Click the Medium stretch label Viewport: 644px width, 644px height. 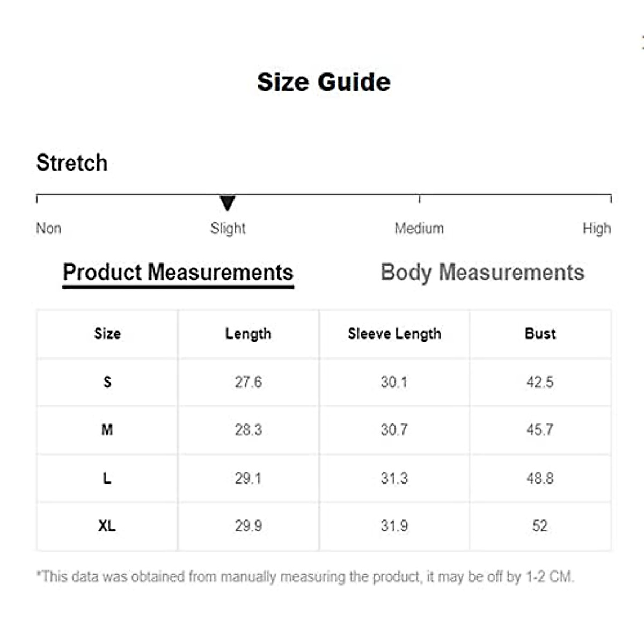pos(419,229)
